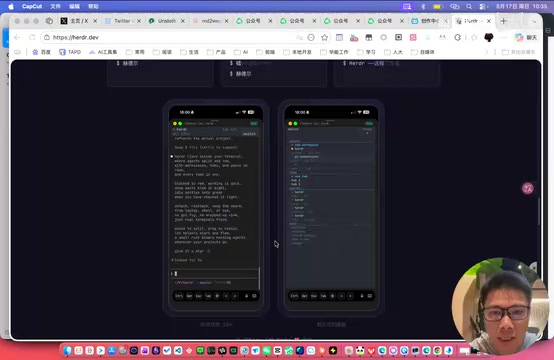Expand the 阅读 bookmarks folder
The width and height of the screenshot is (554, 360).
point(162,52)
